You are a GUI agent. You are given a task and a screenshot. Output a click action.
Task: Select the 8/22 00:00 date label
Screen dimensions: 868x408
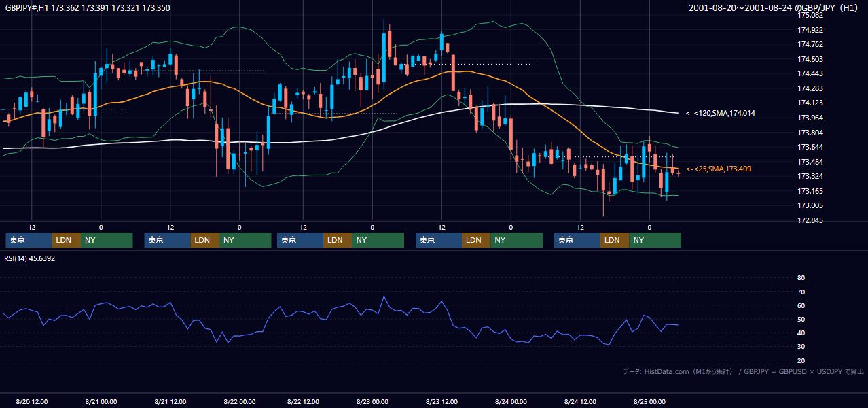click(239, 402)
